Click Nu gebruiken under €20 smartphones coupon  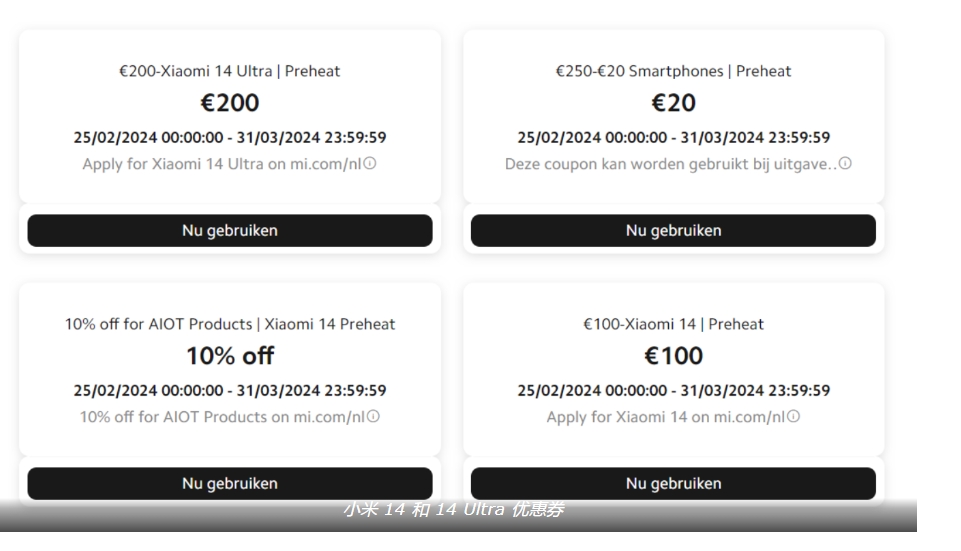pyautogui.click(x=673, y=230)
